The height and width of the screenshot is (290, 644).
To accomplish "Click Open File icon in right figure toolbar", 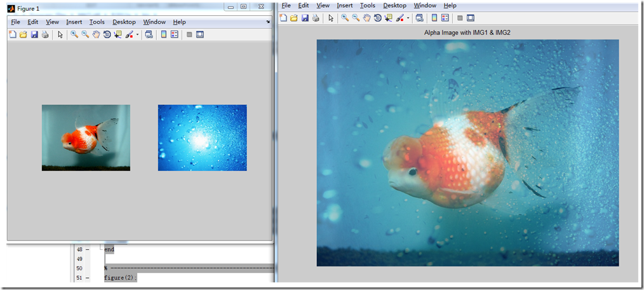I will [x=294, y=18].
